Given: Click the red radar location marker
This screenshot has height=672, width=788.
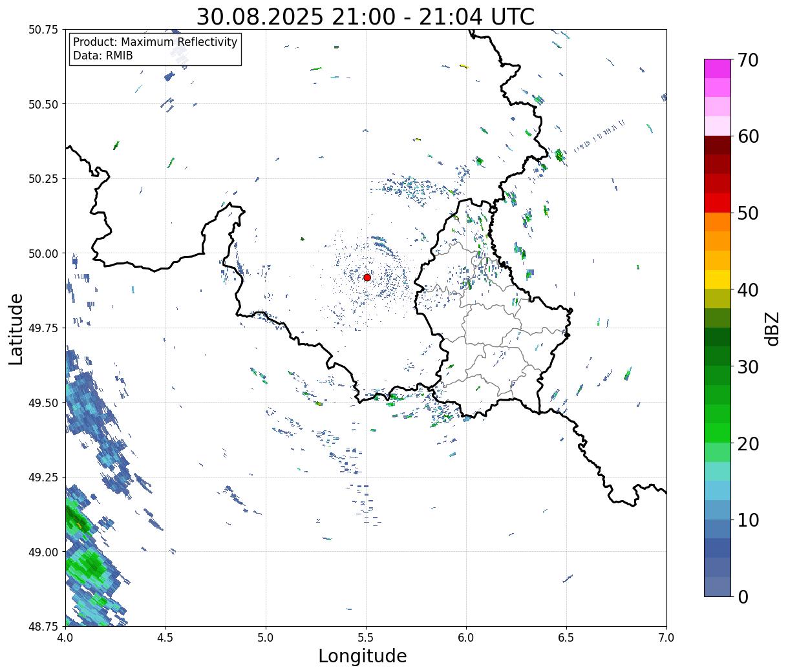Looking at the screenshot, I should [367, 277].
